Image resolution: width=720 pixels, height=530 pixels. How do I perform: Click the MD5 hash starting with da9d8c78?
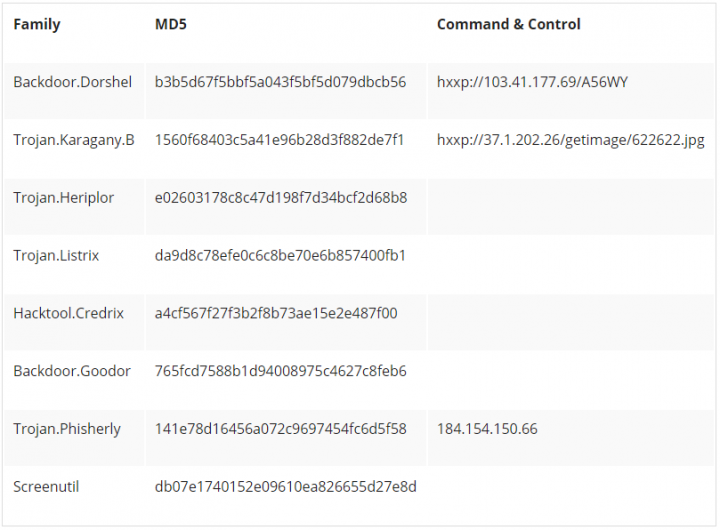pos(280,255)
